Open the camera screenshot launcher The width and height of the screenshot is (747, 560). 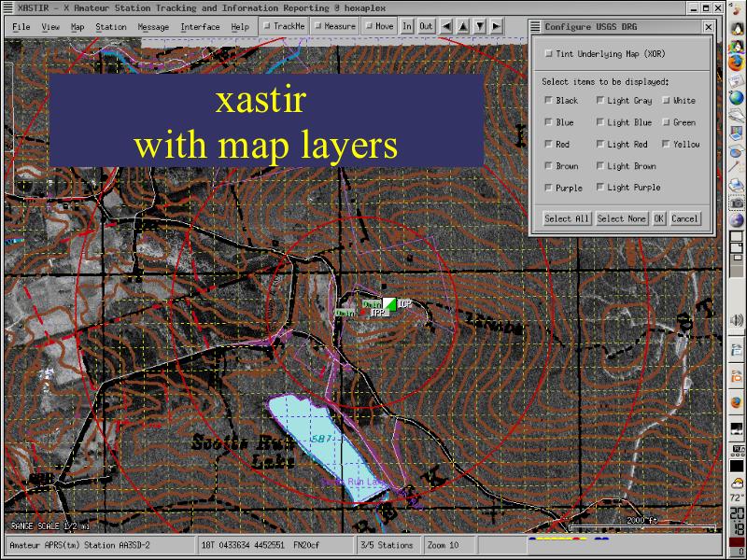coord(737,203)
